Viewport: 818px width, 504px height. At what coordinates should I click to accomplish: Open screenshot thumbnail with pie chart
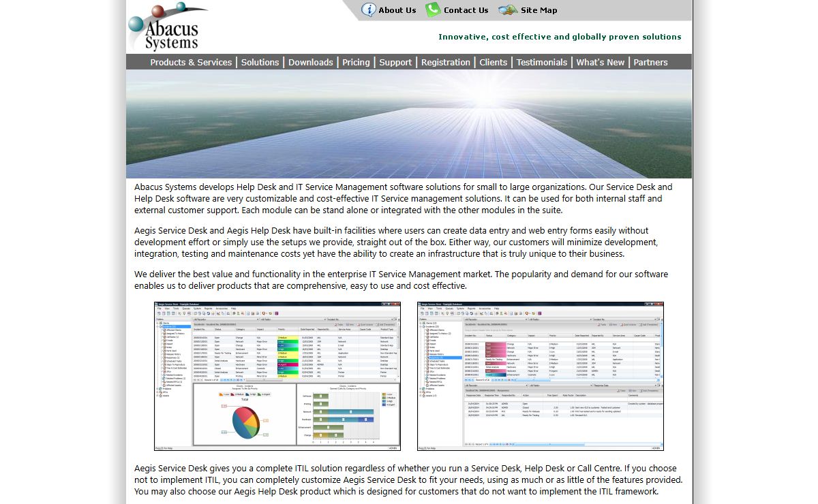(277, 377)
